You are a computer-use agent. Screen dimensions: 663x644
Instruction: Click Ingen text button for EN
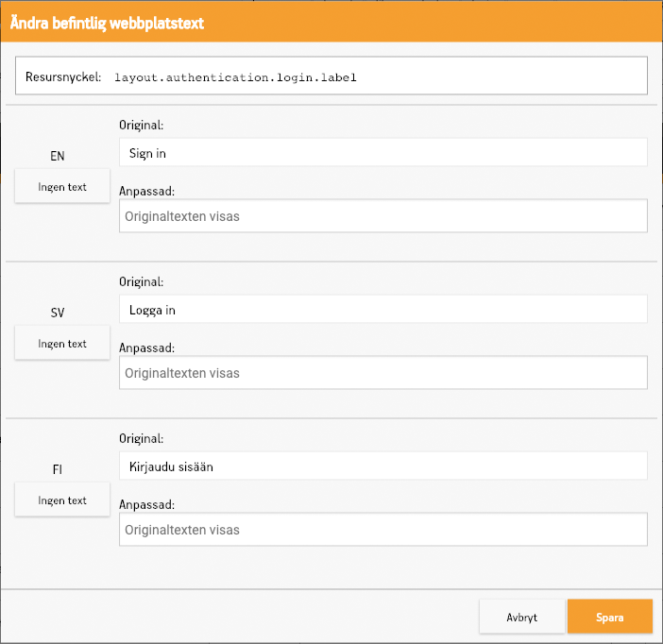62,186
